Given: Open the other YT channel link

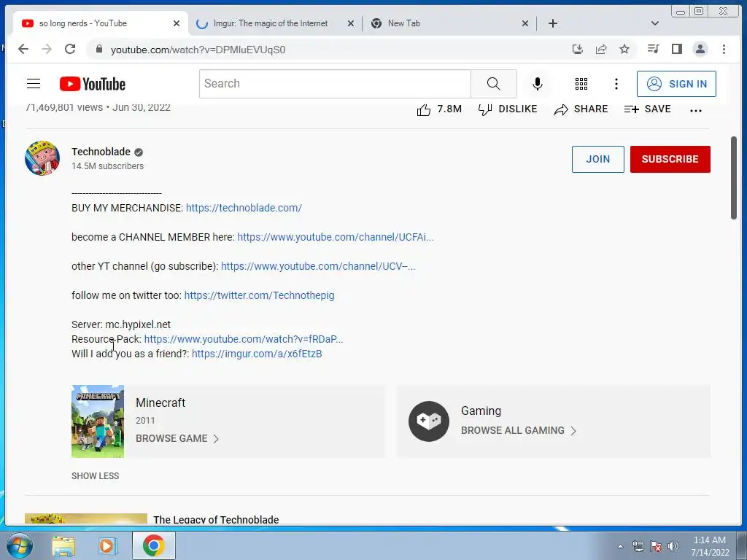Looking at the screenshot, I should pos(318,266).
